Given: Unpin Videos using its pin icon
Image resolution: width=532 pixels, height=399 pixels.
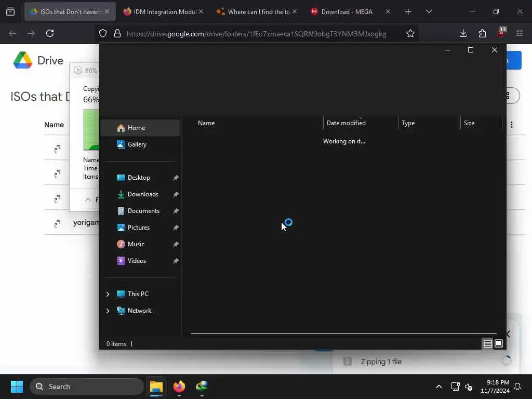Looking at the screenshot, I should (176, 261).
